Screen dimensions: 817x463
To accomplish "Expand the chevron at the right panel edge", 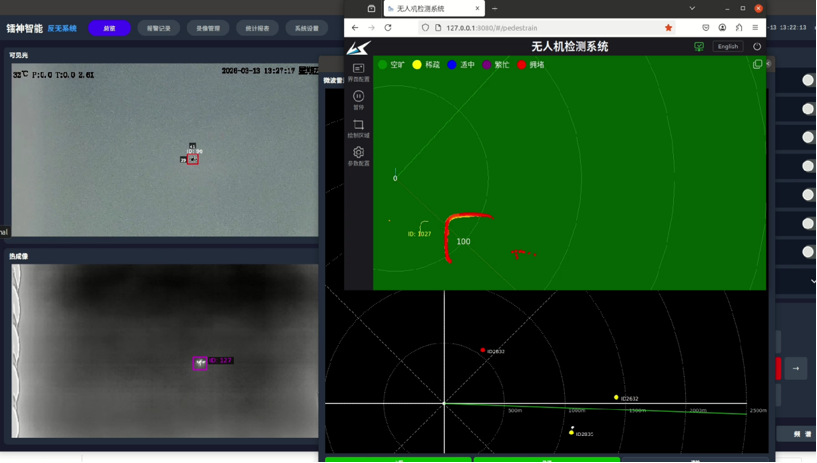I will point(813,281).
